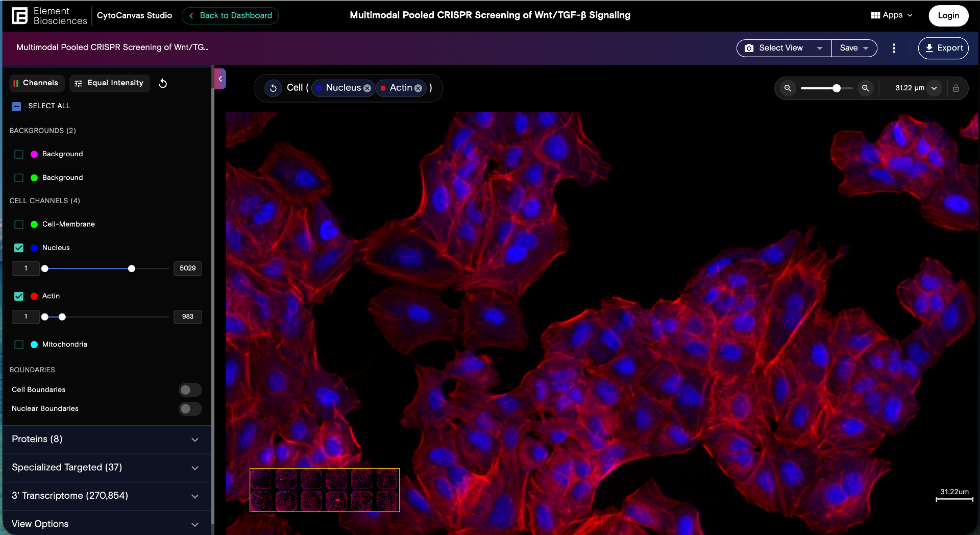Open the Apps grid menu
Screen dimensions: 980x535
(x=891, y=15)
